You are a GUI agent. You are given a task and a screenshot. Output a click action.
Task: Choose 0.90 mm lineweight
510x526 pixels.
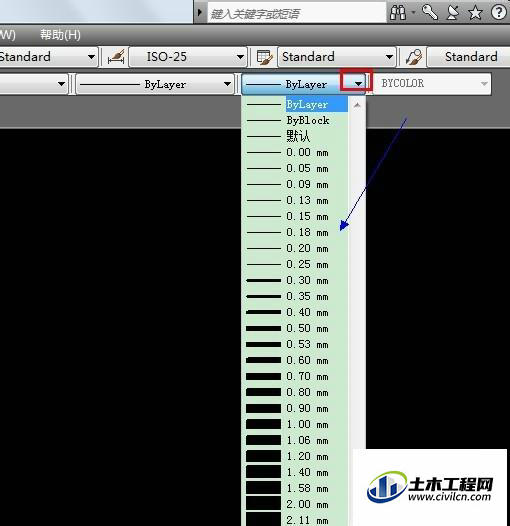[x=295, y=409]
